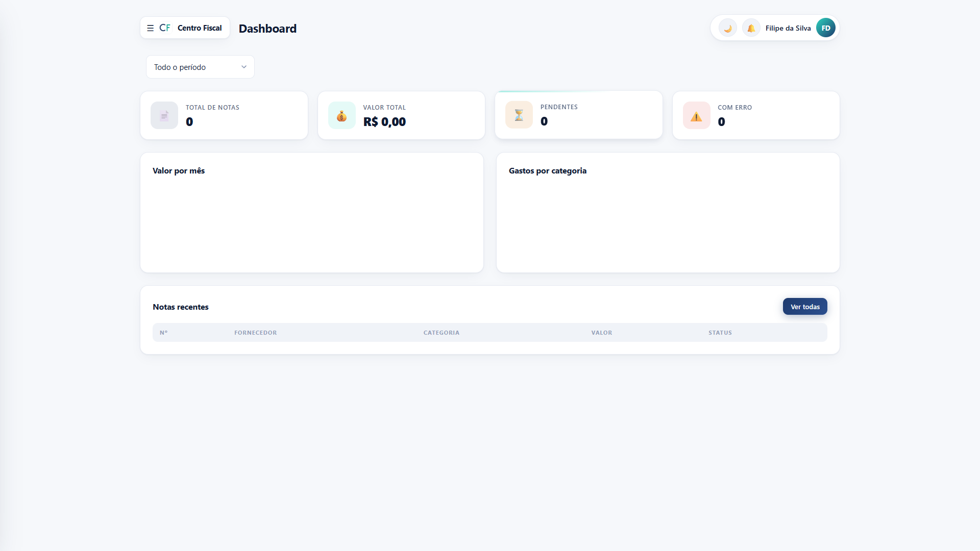Open Filipe da Silva user menu
The image size is (980, 551).
tap(788, 28)
